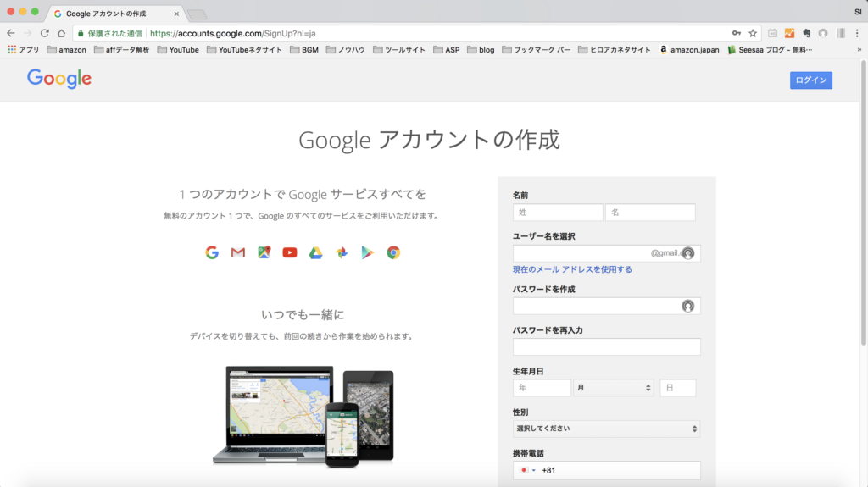Click the Evernote elephant extension icon
The width and height of the screenshot is (868, 487).
coord(807,33)
